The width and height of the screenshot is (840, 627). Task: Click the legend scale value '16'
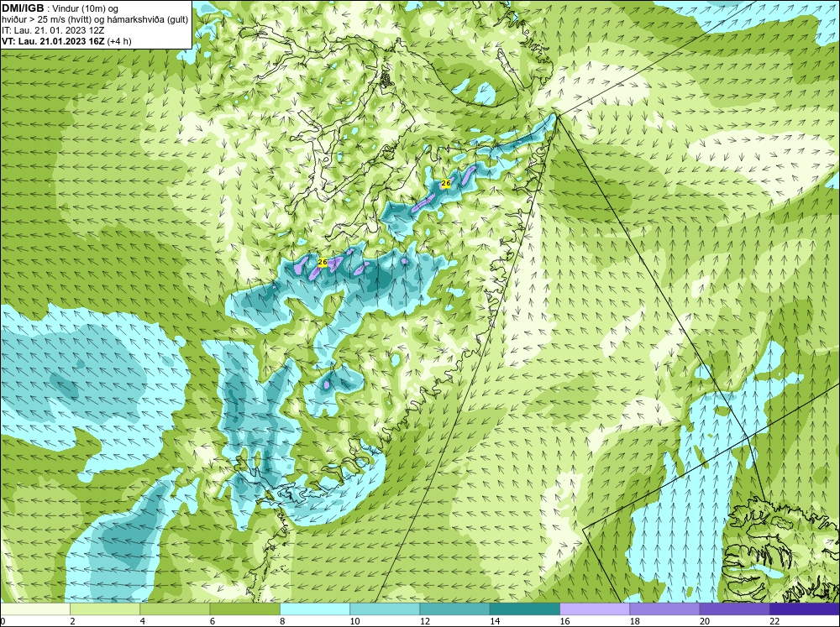564,621
